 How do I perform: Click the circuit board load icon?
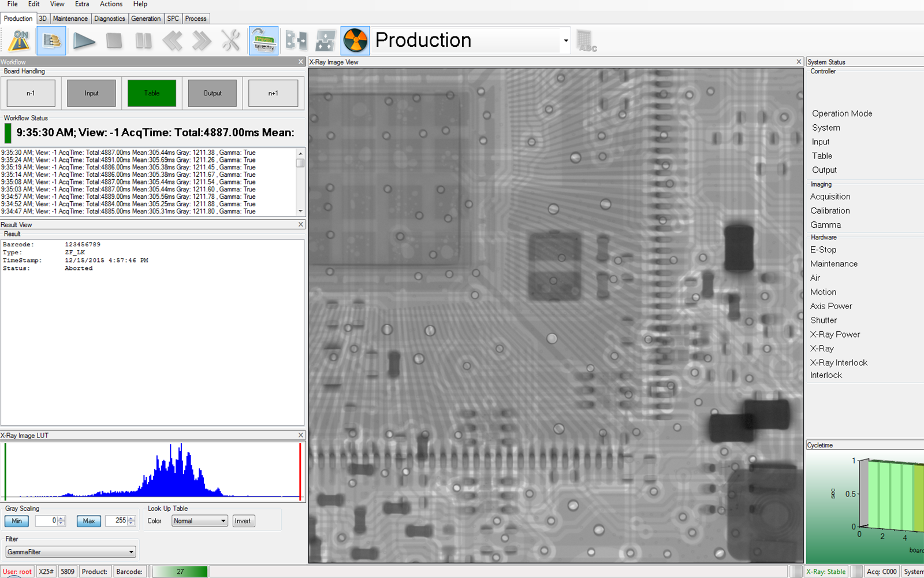pyautogui.click(x=263, y=40)
